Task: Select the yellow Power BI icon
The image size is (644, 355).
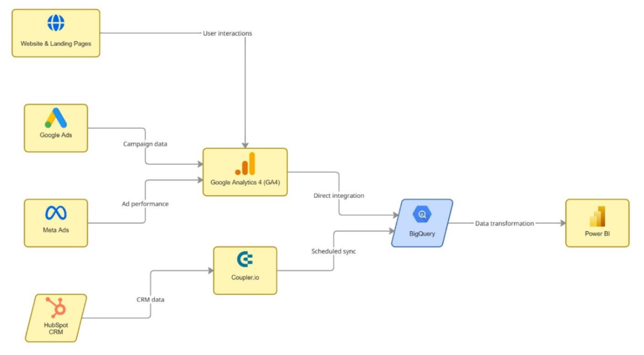Action: click(597, 217)
